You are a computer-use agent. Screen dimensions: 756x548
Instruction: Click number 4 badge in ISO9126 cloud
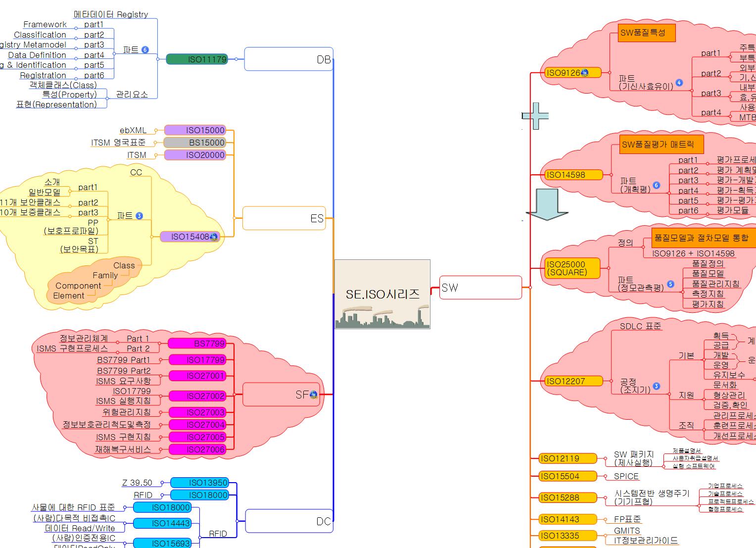[x=679, y=83]
